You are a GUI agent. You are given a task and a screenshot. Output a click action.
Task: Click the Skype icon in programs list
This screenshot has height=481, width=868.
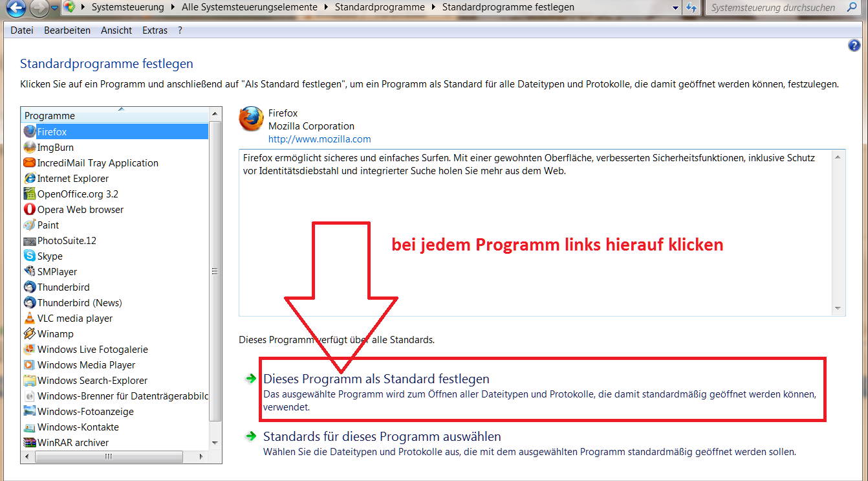tap(30, 256)
